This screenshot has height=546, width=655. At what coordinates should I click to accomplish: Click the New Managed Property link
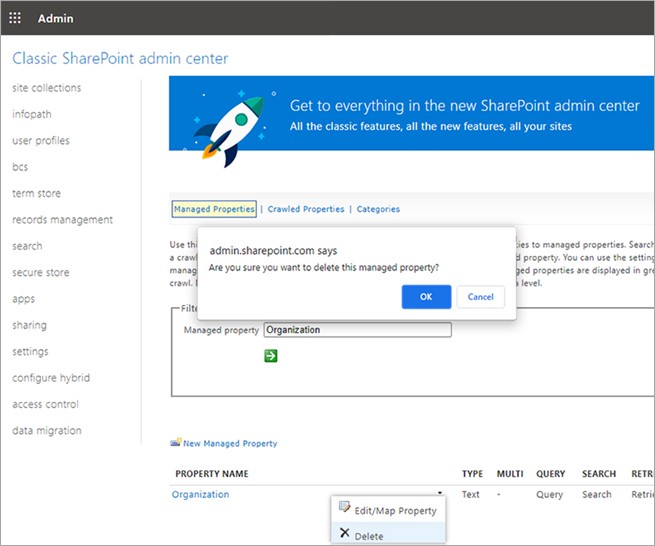[230, 443]
